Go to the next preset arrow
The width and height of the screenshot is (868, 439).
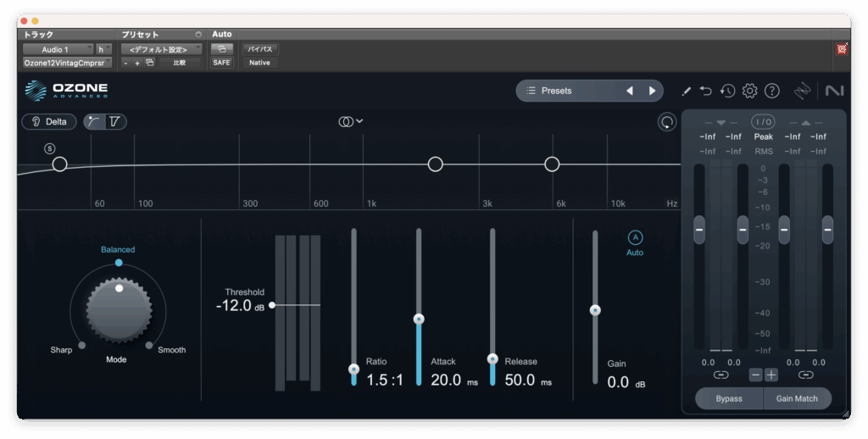coord(652,91)
